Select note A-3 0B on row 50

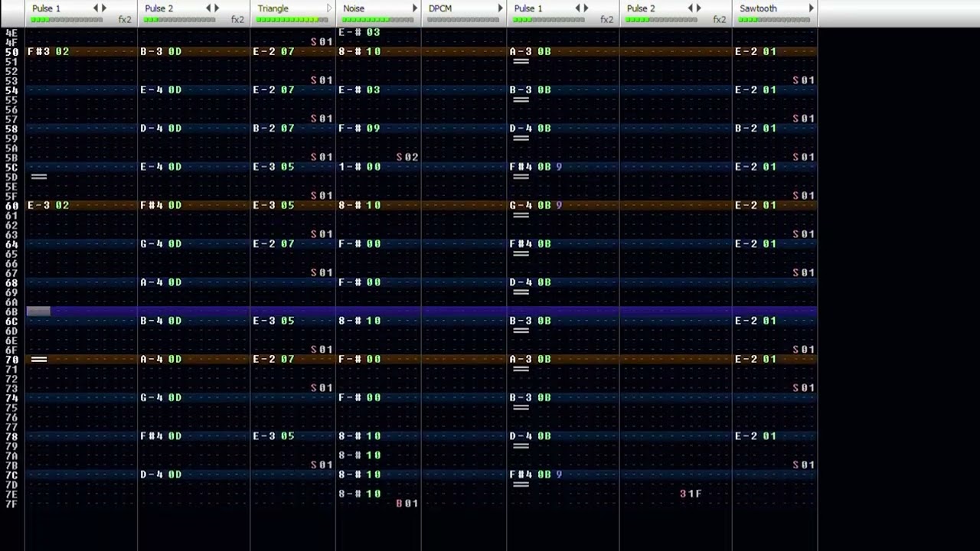click(530, 51)
